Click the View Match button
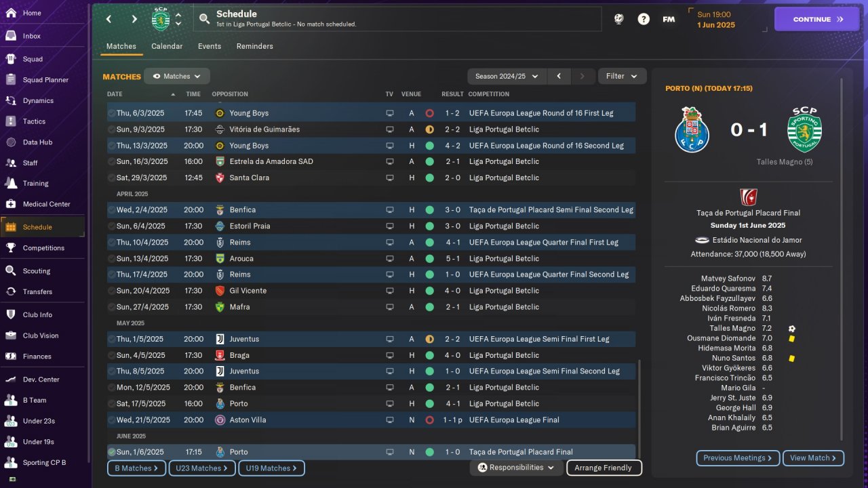Screen dimensions: 868x488 813,458
